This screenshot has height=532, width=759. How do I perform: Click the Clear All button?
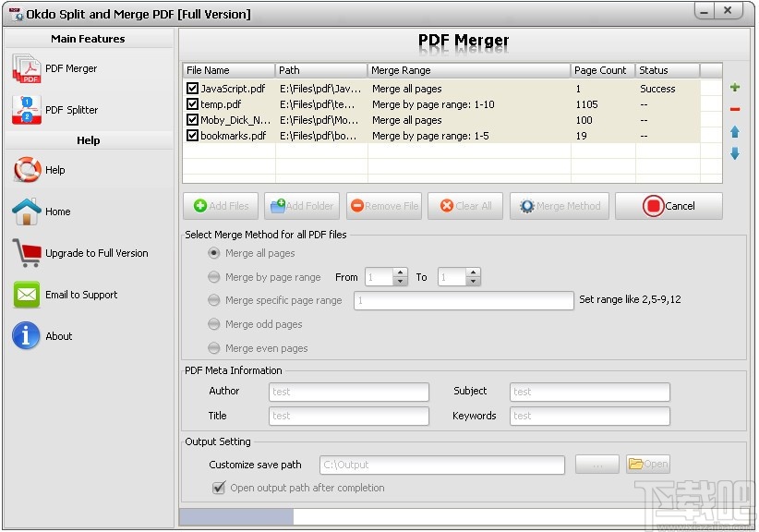click(464, 205)
